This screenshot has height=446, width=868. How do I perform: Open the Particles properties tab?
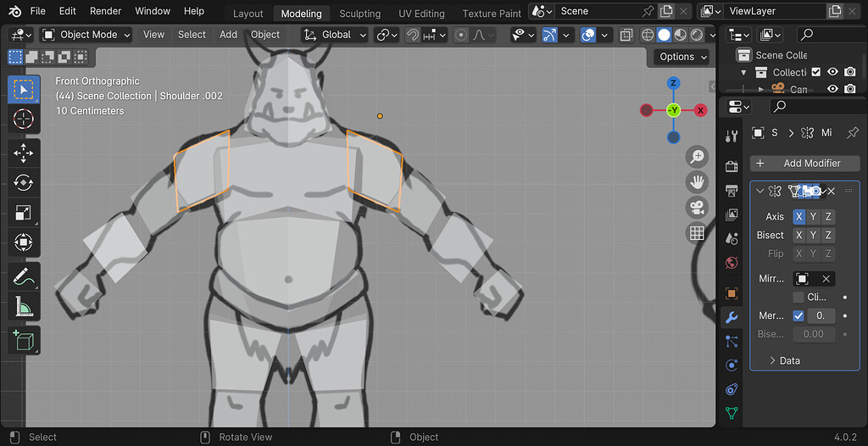click(732, 342)
